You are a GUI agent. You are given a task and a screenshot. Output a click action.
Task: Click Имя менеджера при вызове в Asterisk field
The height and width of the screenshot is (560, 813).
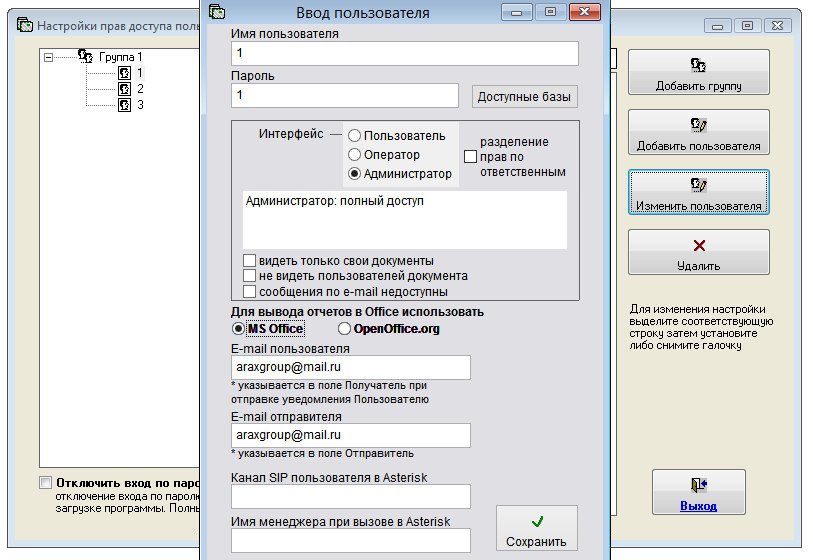point(351,541)
